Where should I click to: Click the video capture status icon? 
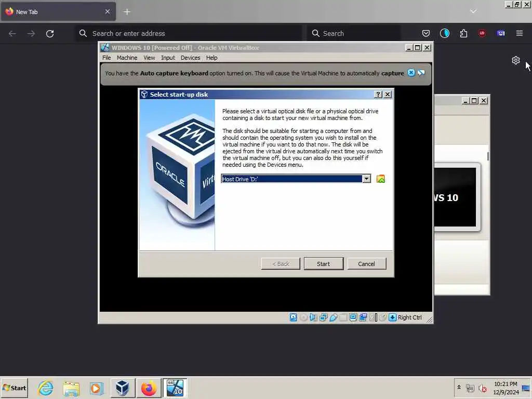(x=363, y=317)
